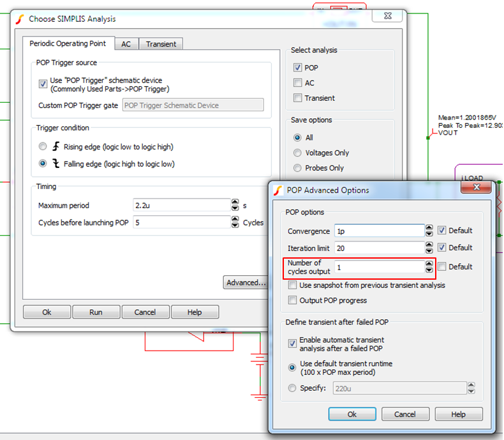Screen dimensions: 504x440
Task: Select Use default transient runtime option
Action: [x=292, y=367]
